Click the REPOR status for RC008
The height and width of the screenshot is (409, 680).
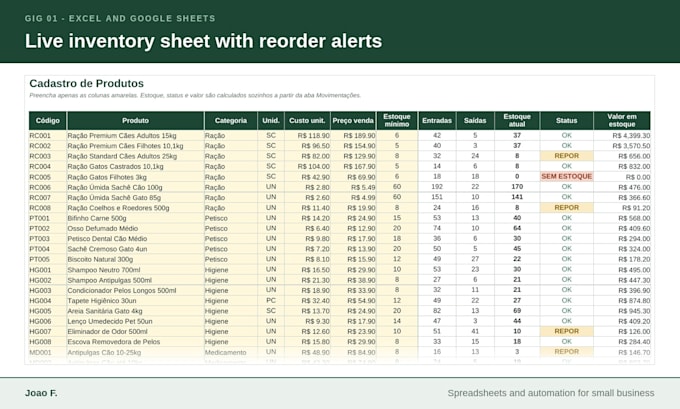click(566, 208)
